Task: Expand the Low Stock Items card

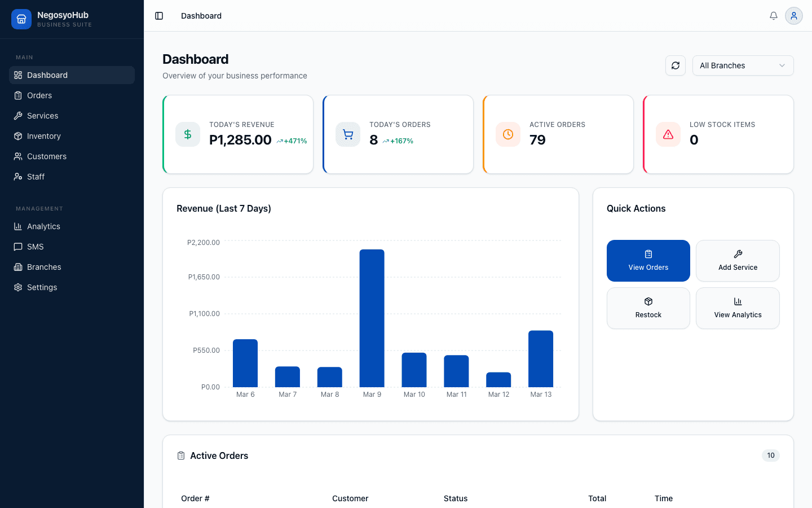Action: click(x=718, y=134)
